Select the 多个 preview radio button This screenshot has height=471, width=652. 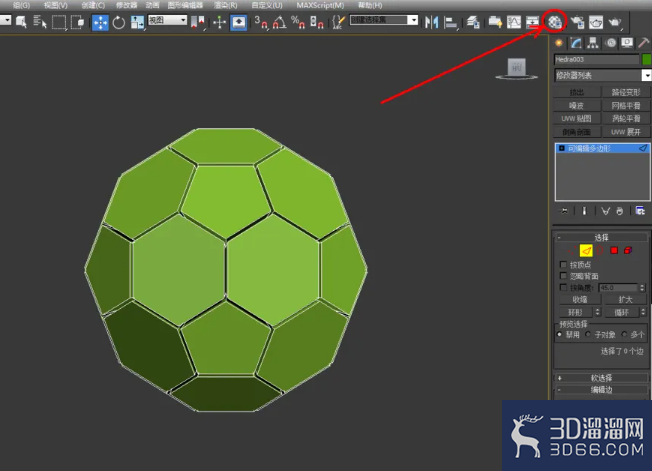coord(624,334)
